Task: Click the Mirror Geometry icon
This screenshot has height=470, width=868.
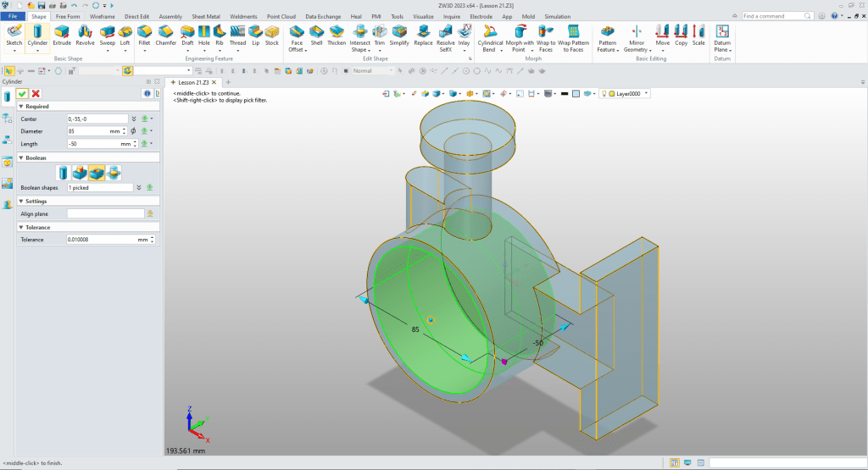Action: pyautogui.click(x=637, y=31)
